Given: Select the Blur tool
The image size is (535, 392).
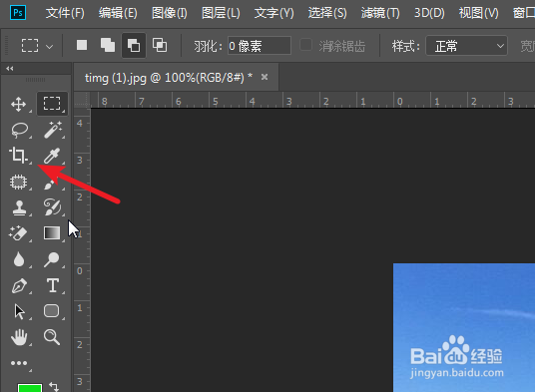Looking at the screenshot, I should [19, 259].
